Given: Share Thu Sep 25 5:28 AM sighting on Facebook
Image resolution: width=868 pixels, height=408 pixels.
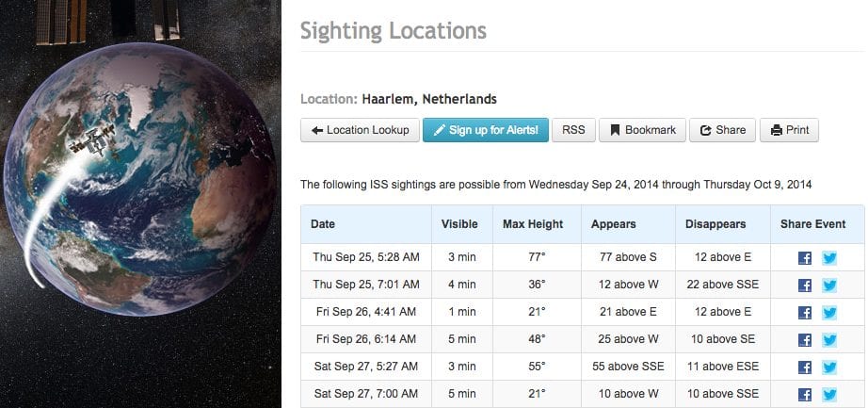Looking at the screenshot, I should pos(804,258).
